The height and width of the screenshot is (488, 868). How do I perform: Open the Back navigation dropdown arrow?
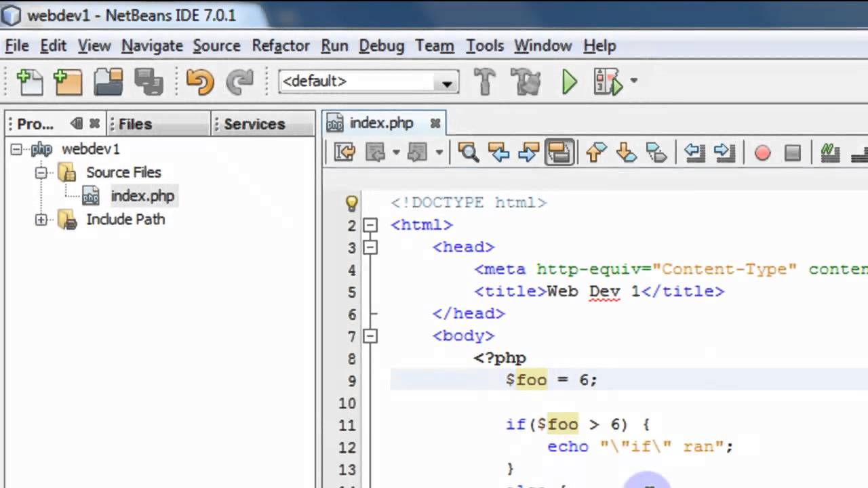pos(396,152)
